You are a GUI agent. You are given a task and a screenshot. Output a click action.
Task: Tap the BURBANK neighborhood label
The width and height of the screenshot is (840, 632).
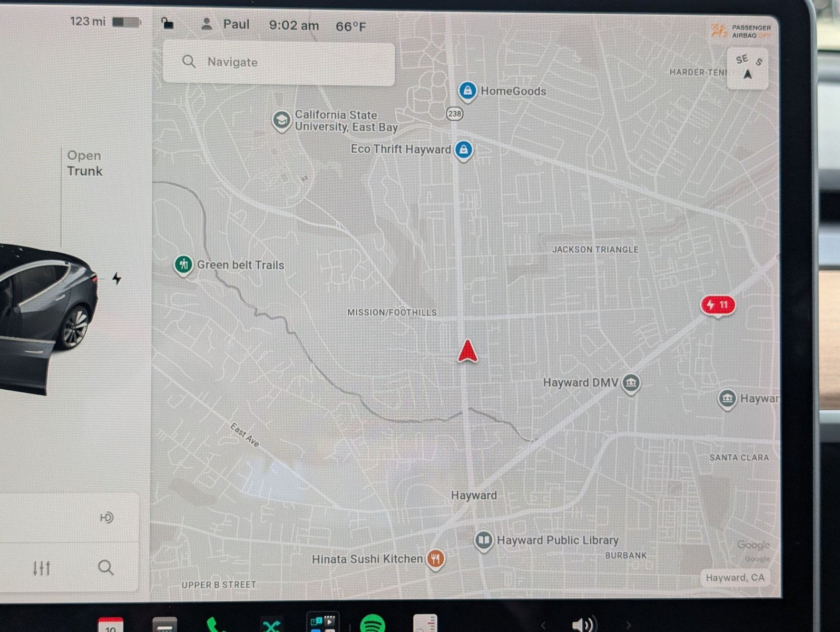coord(626,555)
